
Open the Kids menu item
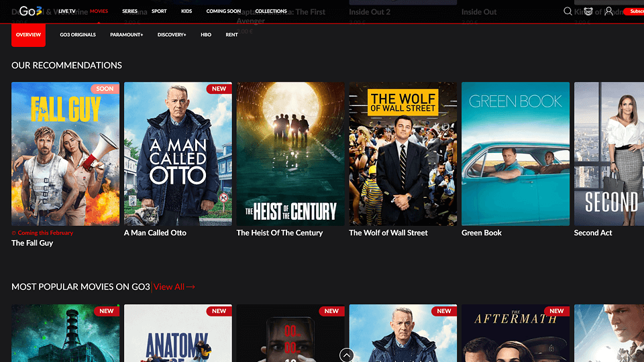[x=186, y=11]
